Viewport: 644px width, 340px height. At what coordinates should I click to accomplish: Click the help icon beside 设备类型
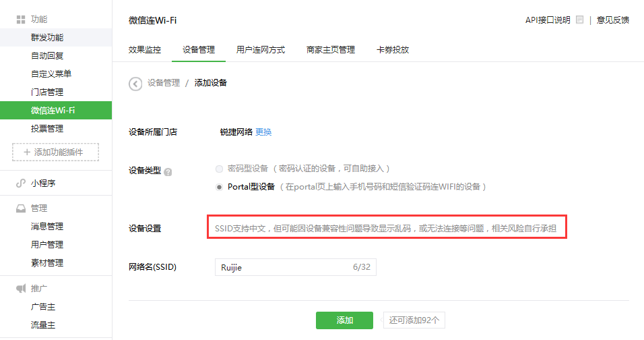tap(168, 172)
